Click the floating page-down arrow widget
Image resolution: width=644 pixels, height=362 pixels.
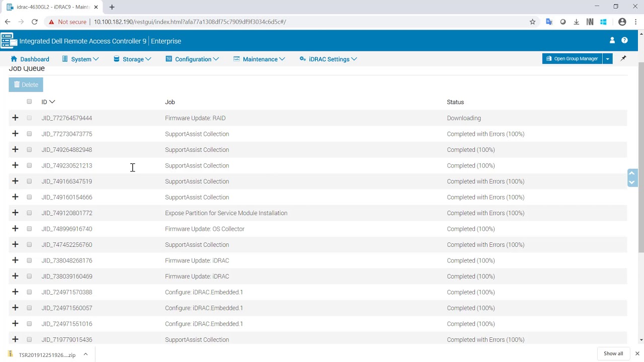632,182
